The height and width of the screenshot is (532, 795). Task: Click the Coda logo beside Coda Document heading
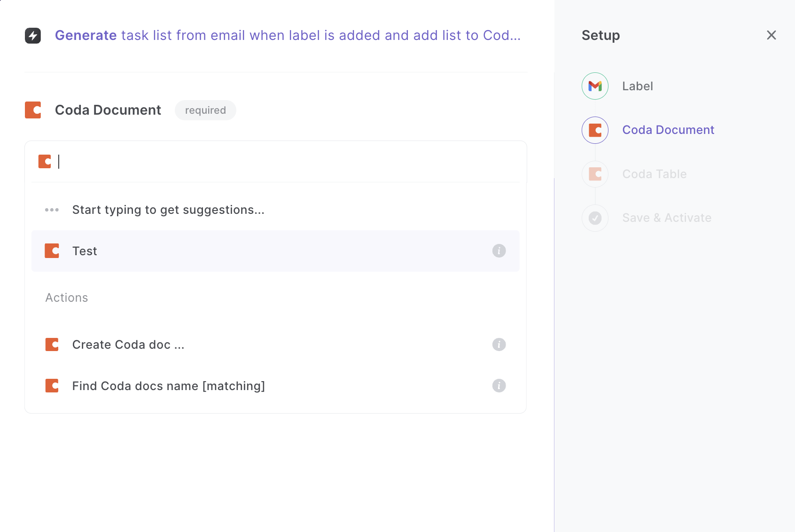(33, 110)
